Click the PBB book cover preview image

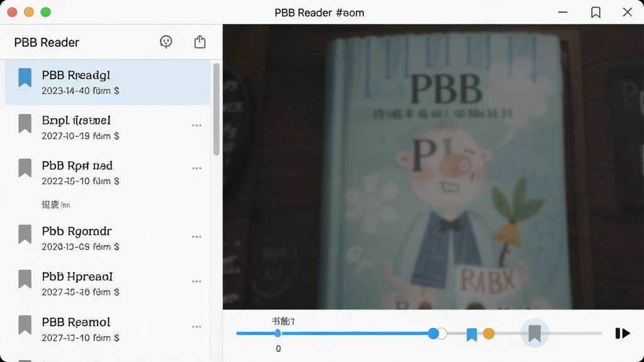(433, 167)
